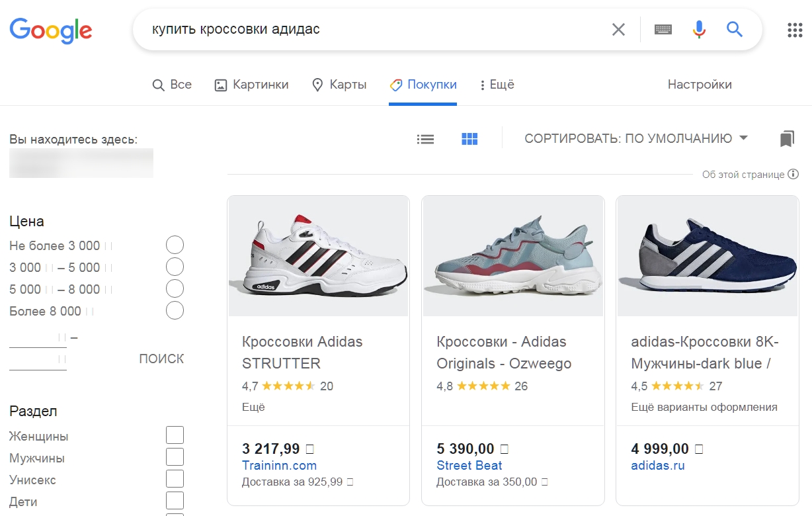Viewport: 812px width, 516px height.
Task: Open the Картинки tab
Action: [x=252, y=85]
